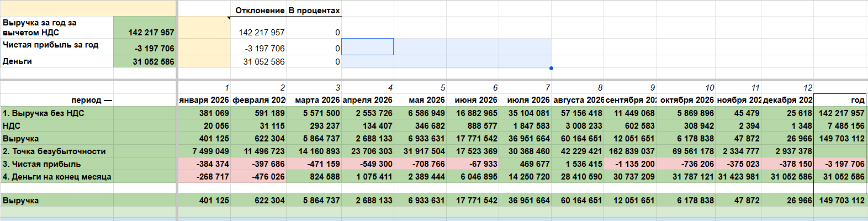Viewport: 868px width, 221px height.
Task: Select the 'мая 2026' month header
Action: click(x=420, y=100)
